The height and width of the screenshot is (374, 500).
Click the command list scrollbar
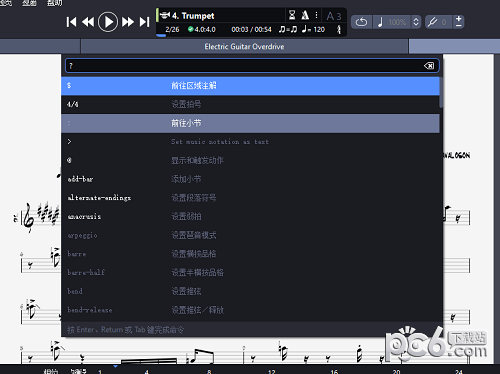coord(441,92)
